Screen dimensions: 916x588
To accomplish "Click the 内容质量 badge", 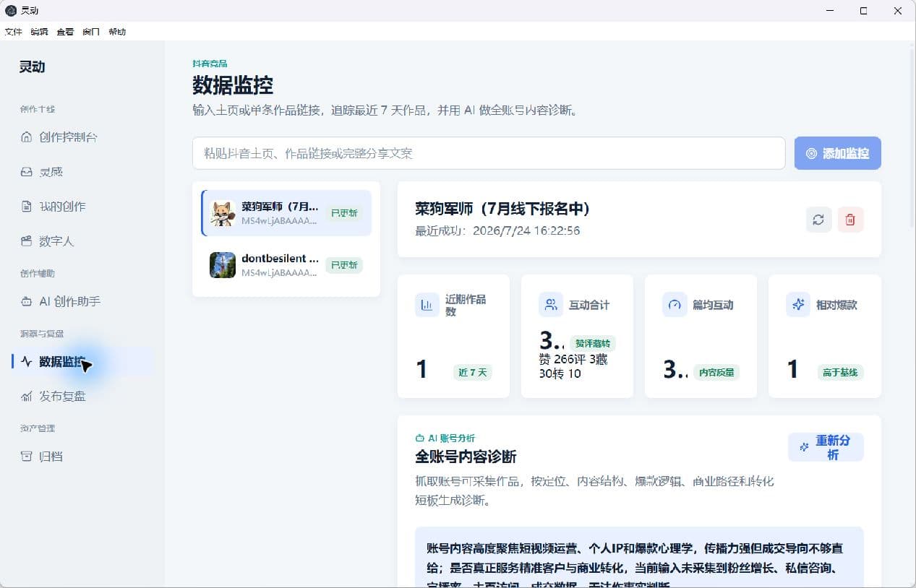I will click(716, 373).
